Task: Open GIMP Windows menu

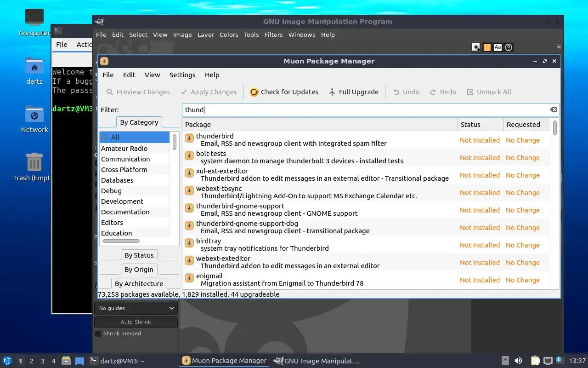Action: point(302,34)
